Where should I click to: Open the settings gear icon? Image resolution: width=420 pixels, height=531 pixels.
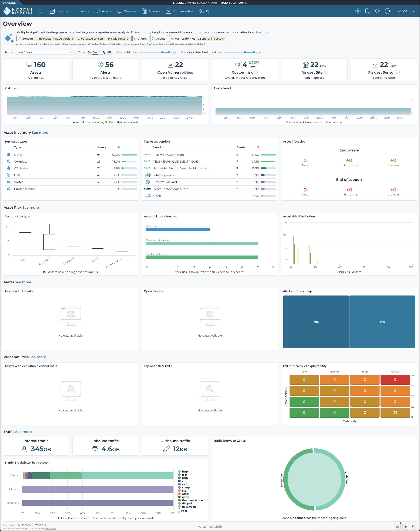tap(377, 11)
